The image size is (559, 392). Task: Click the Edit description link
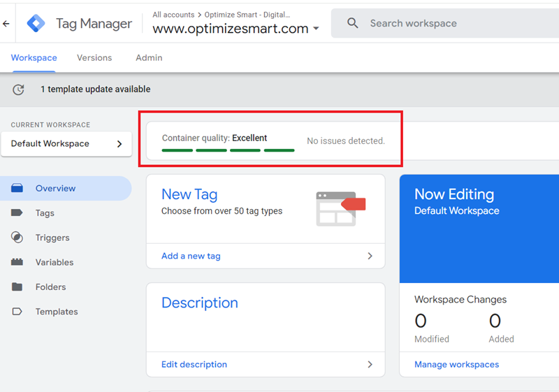point(194,364)
